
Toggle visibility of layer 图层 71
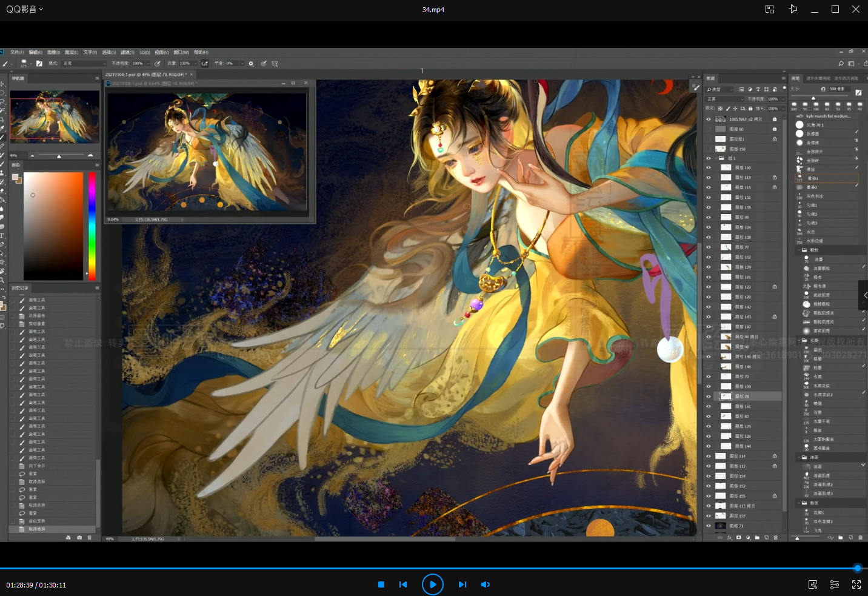click(x=708, y=526)
